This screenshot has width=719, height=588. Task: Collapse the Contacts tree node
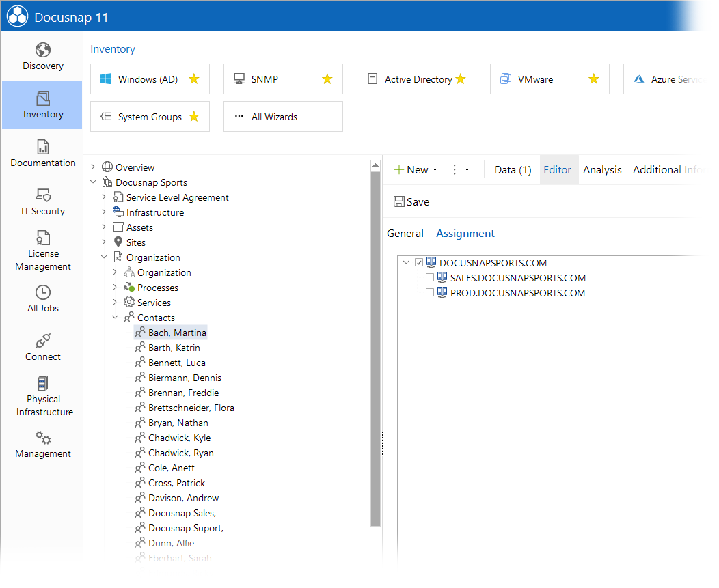(116, 317)
